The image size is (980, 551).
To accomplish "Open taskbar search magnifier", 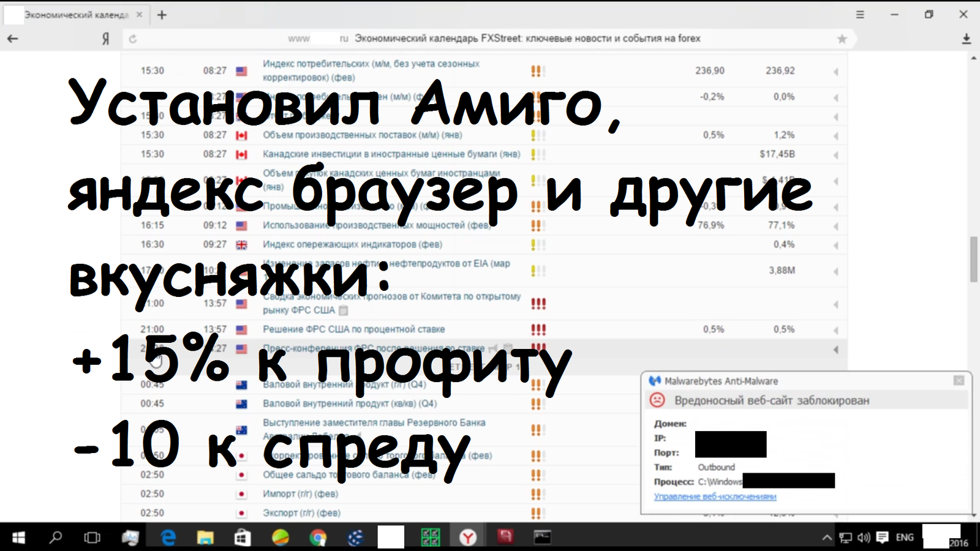I will [x=56, y=538].
